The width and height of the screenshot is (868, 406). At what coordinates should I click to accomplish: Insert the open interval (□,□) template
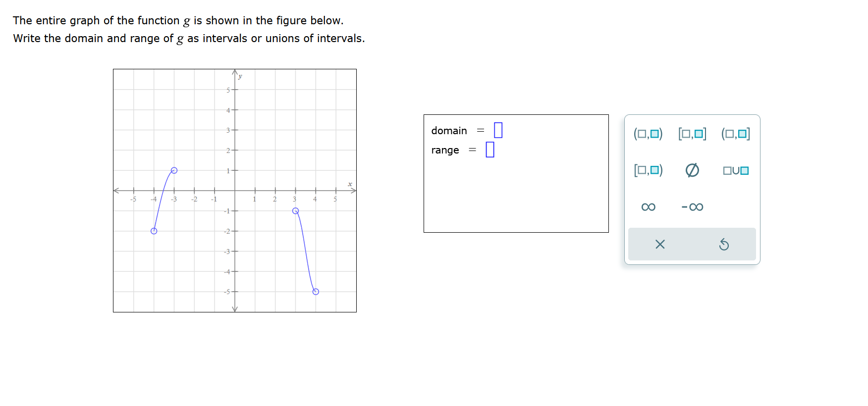click(x=648, y=134)
